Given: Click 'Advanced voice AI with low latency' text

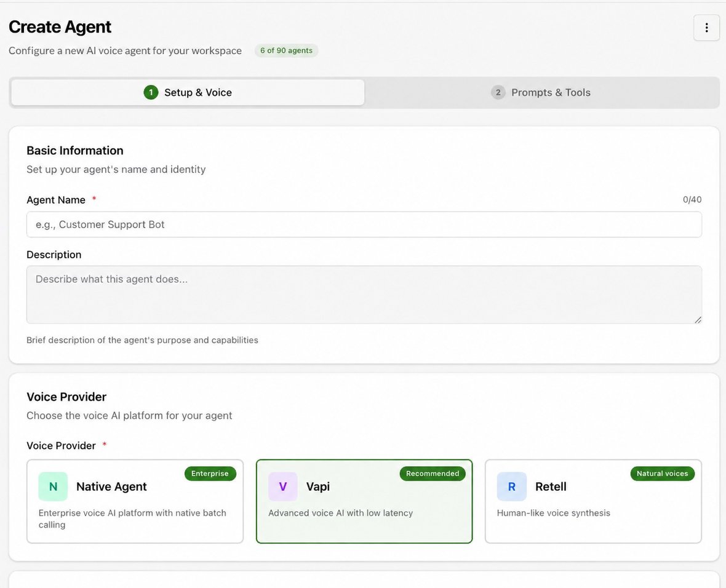Looking at the screenshot, I should pyautogui.click(x=340, y=513).
